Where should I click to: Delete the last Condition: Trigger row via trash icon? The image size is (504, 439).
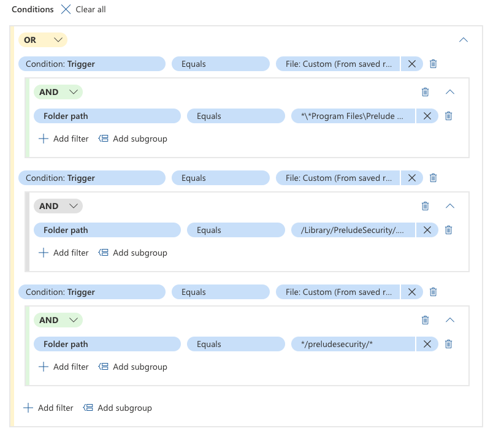coord(433,292)
